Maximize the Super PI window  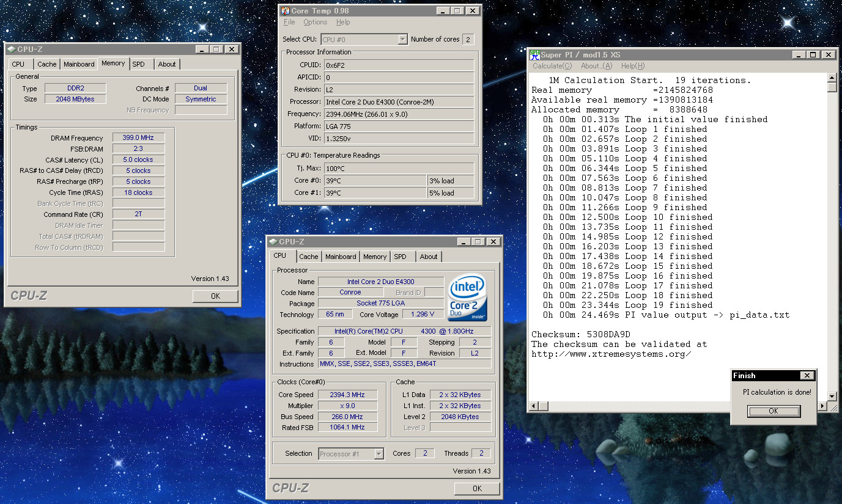coord(813,54)
